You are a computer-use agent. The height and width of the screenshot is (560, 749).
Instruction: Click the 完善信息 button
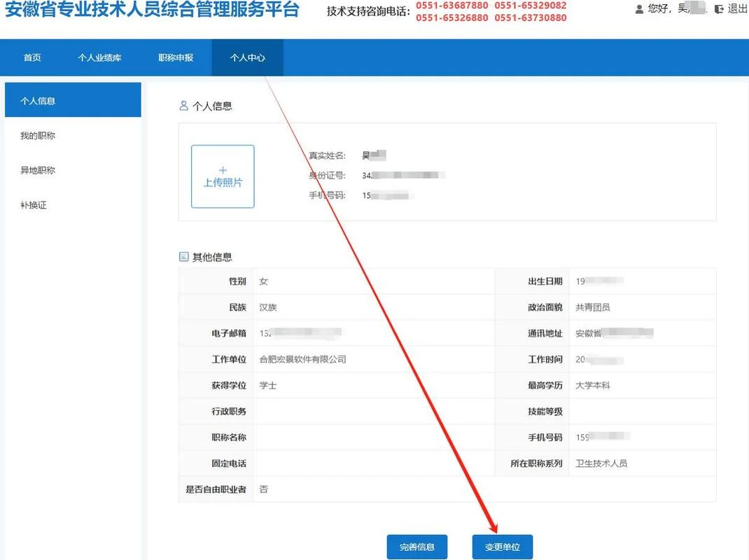coord(417,547)
